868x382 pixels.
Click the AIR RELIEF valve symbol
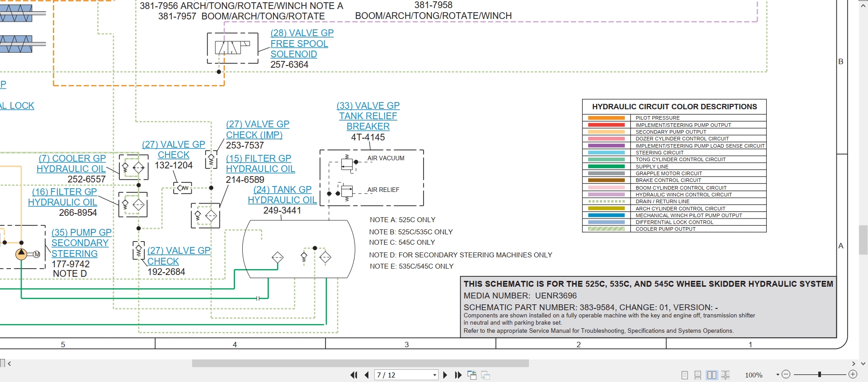(347, 191)
